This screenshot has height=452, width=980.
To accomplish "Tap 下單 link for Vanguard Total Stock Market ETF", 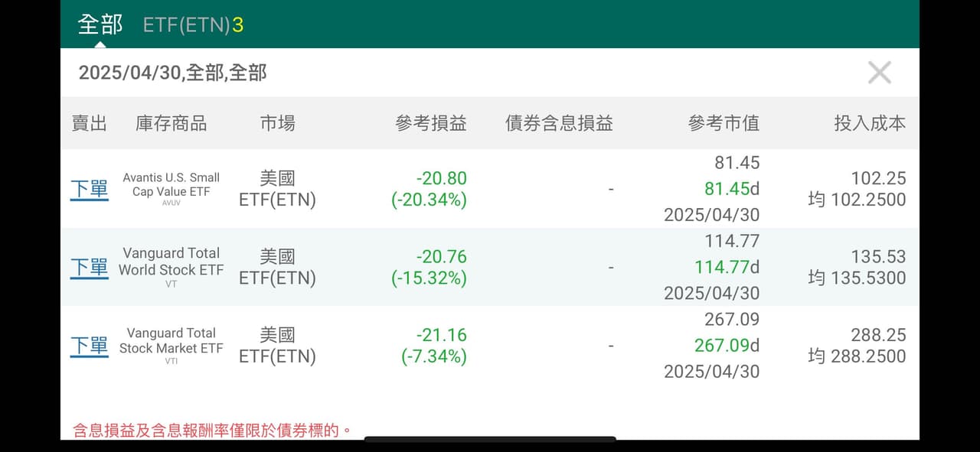I will point(89,346).
